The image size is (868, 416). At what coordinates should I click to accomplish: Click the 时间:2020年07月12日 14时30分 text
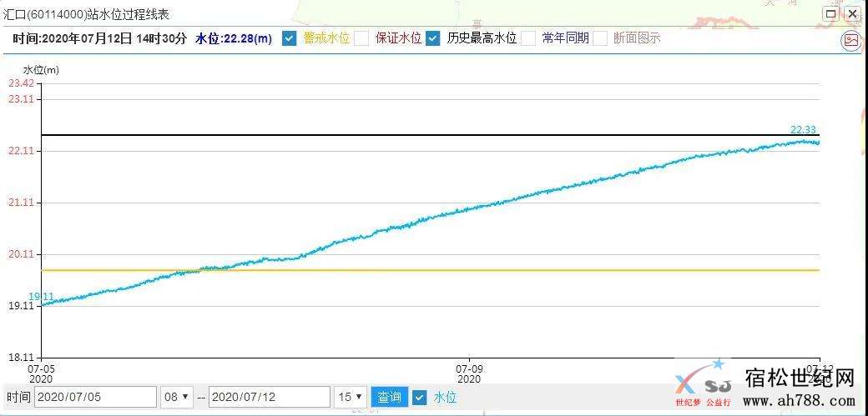[x=99, y=38]
